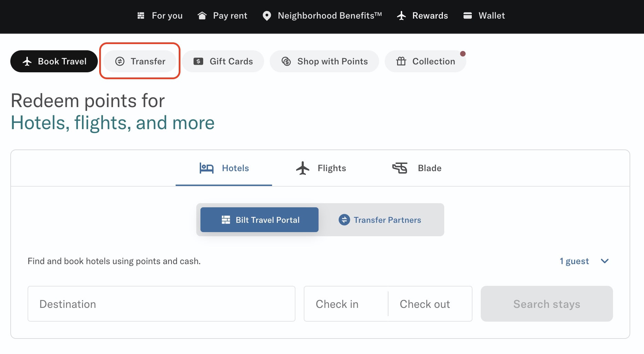Open the Check out date picker
Viewport: 644px width, 354px height.
[x=425, y=304]
